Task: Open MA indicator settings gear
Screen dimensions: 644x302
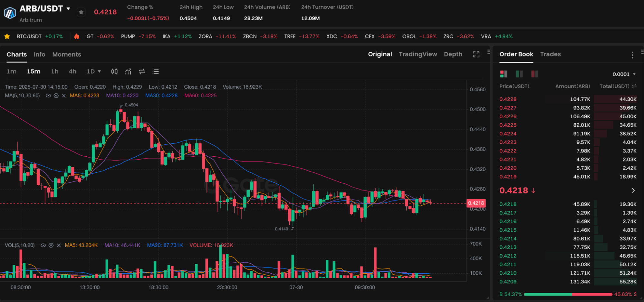Action: coord(56,96)
